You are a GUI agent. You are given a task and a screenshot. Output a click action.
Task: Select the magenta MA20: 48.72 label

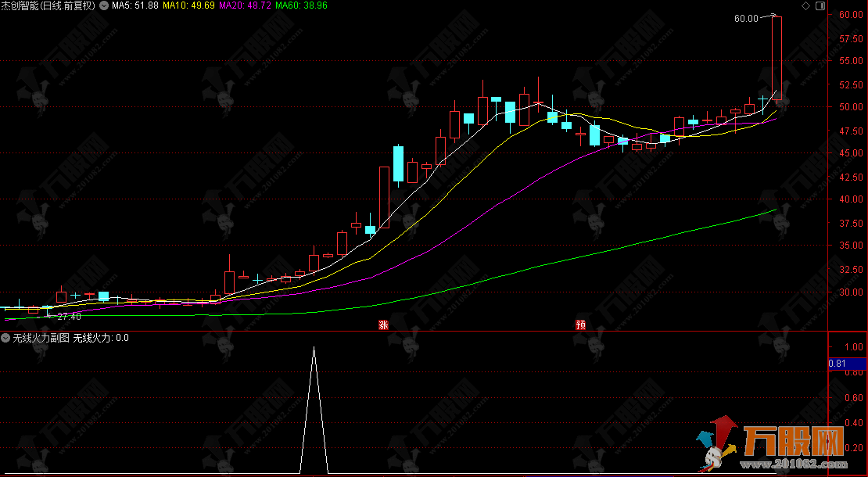click(x=245, y=5)
